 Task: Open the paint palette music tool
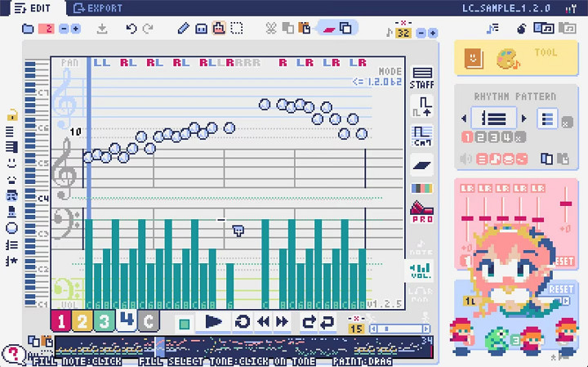508,60
